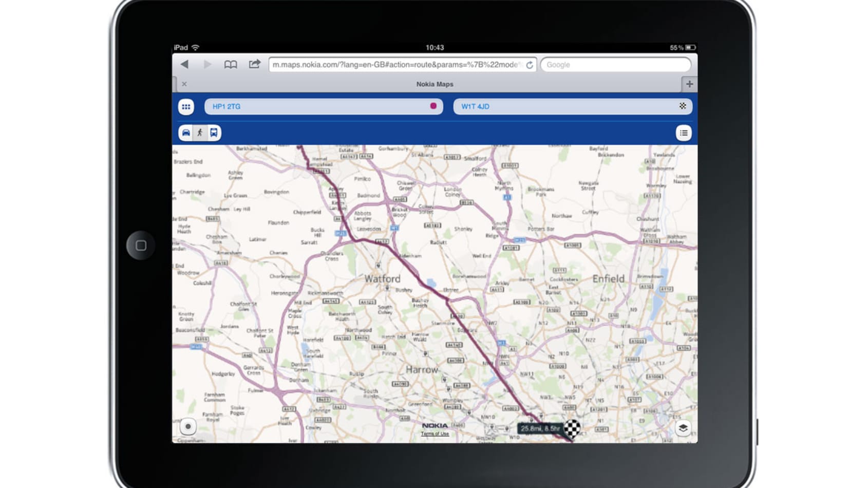This screenshot has width=868, height=488.
Task: Click the Enfield label on the map
Action: point(608,278)
